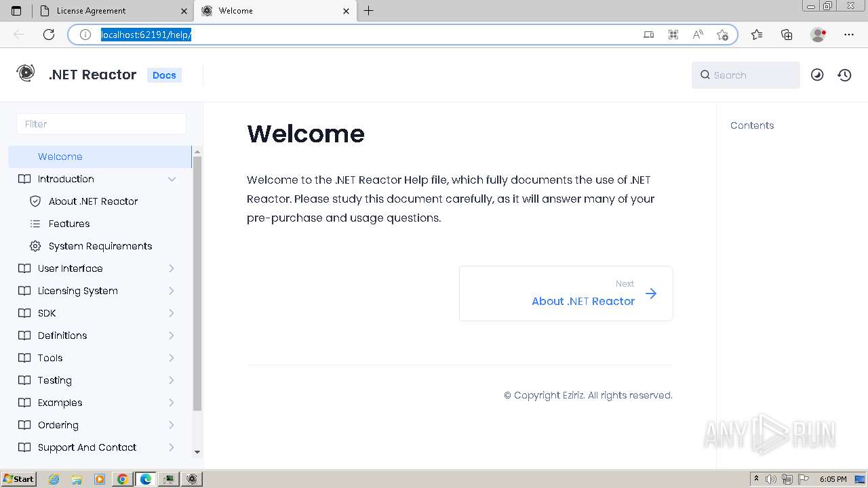The width and height of the screenshot is (868, 488).
Task: Open the Windows Start menu
Action: 18,479
